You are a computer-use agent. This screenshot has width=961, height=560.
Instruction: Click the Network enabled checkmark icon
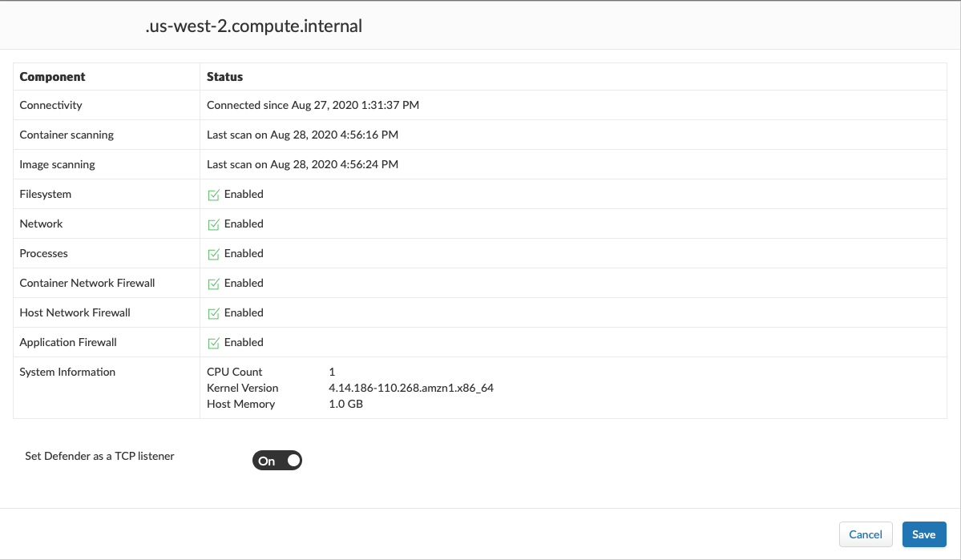coord(213,224)
